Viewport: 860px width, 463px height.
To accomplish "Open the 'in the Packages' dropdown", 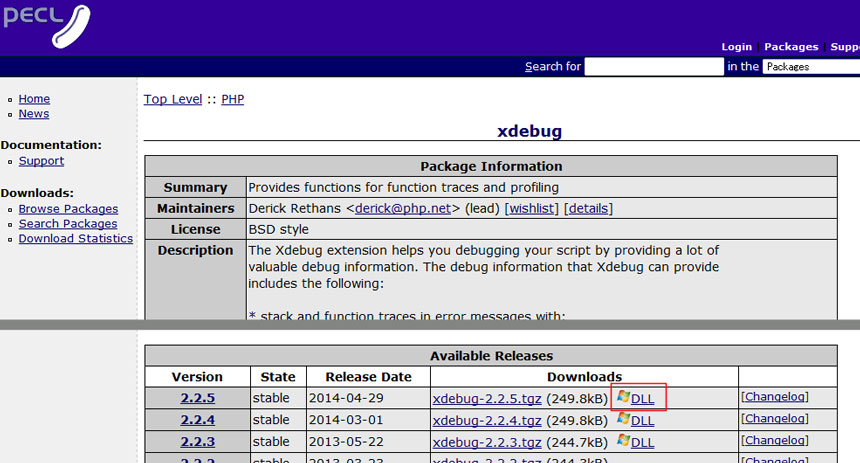I will pyautogui.click(x=811, y=66).
